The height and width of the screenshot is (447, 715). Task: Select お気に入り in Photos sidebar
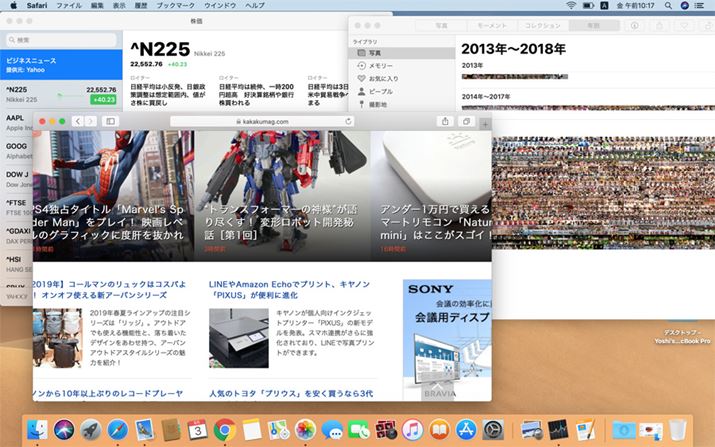click(385, 78)
